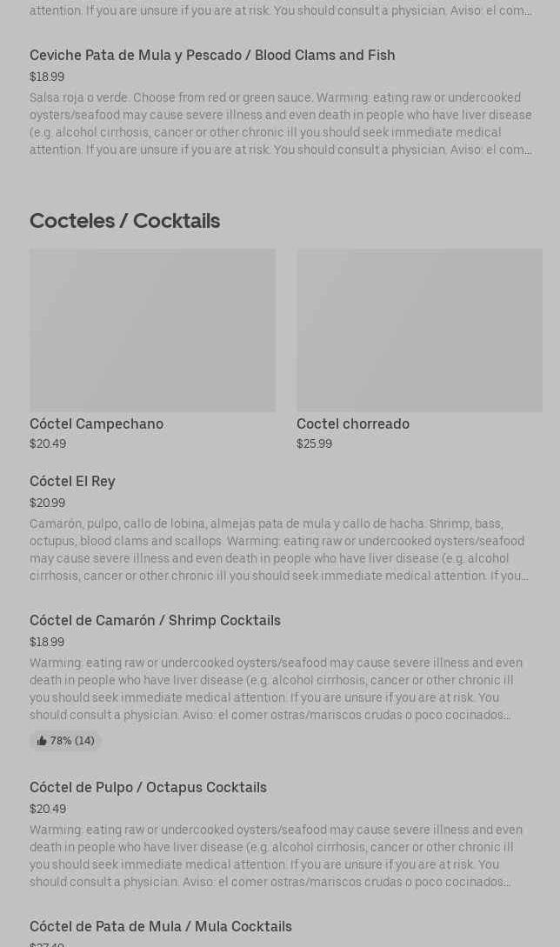Viewport: 560px width, 947px height.
Task: Click the $20.49 price under Octapus Cocktails
Action: coord(48,810)
